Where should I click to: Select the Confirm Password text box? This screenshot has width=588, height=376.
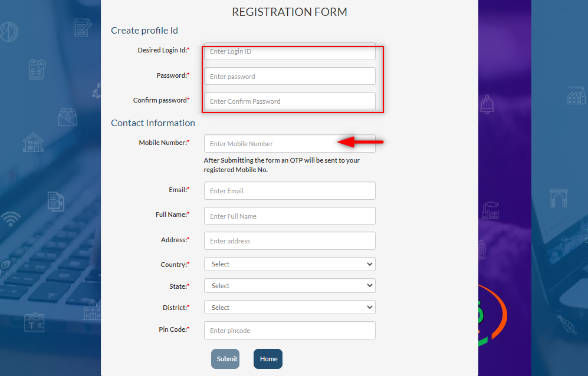(290, 101)
